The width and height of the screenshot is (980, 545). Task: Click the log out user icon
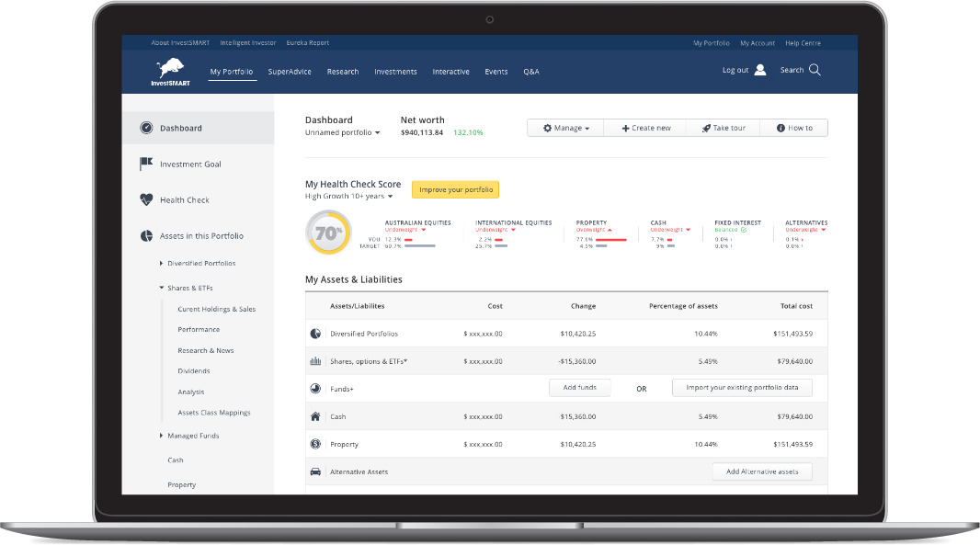point(760,70)
